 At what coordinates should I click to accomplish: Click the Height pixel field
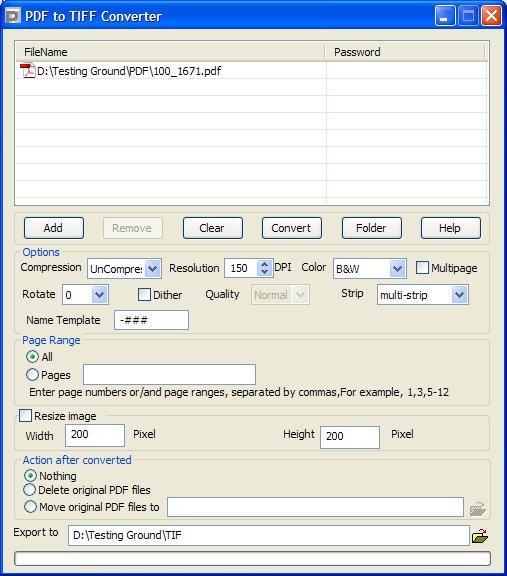pyautogui.click(x=350, y=437)
